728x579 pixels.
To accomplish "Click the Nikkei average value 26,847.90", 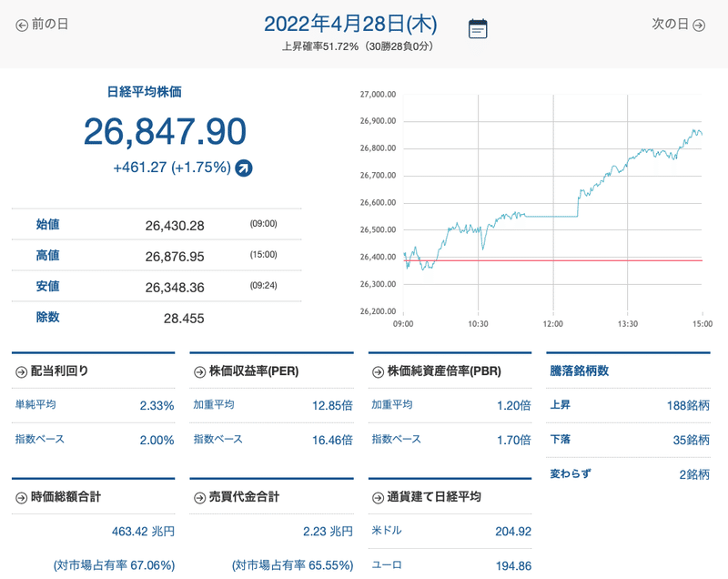I will 165,132.
